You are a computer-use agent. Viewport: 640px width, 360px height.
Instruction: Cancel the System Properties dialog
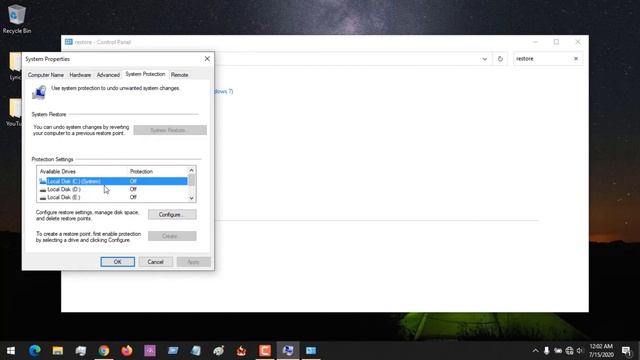tap(156, 262)
